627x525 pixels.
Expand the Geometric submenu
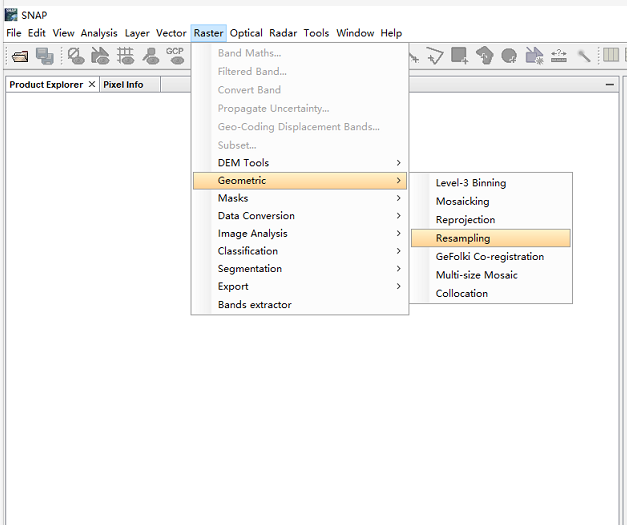pyautogui.click(x=300, y=181)
